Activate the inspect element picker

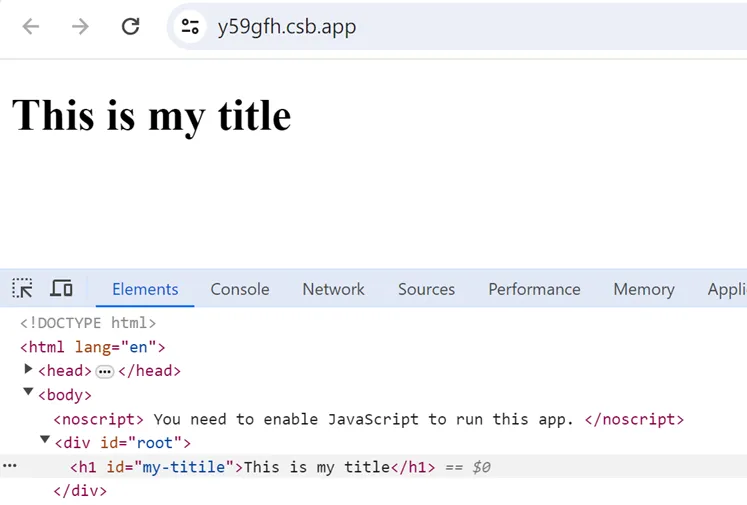[22, 289]
